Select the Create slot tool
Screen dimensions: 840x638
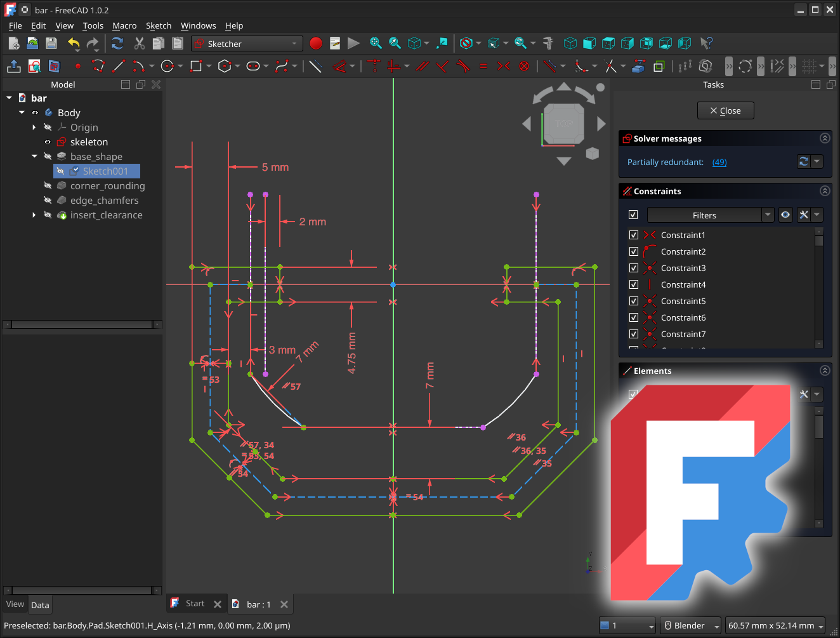[x=254, y=66]
